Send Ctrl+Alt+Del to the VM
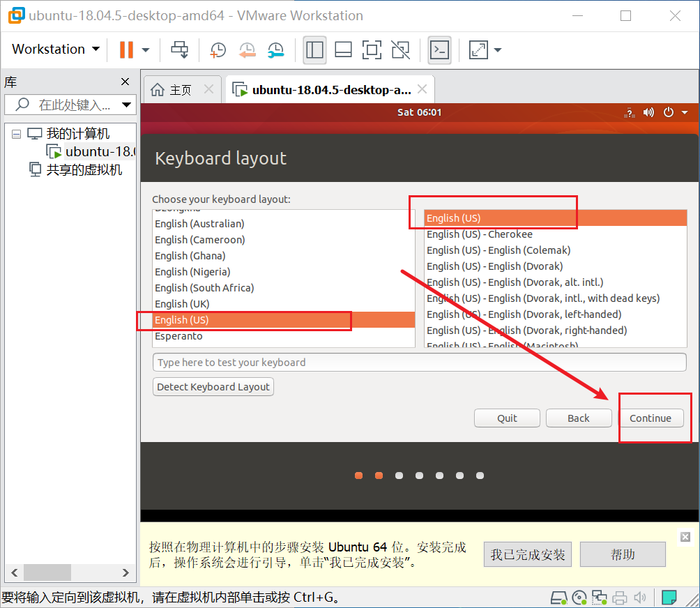This screenshot has height=608, width=700. [180, 50]
